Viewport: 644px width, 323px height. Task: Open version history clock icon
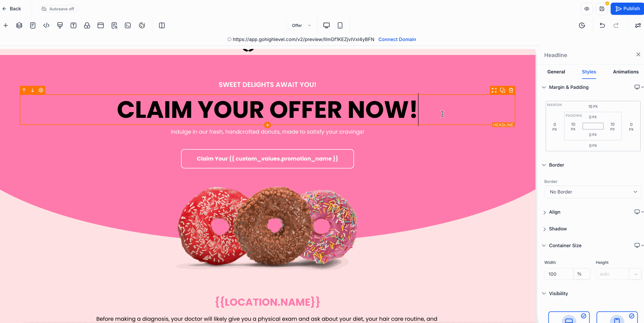582,25
